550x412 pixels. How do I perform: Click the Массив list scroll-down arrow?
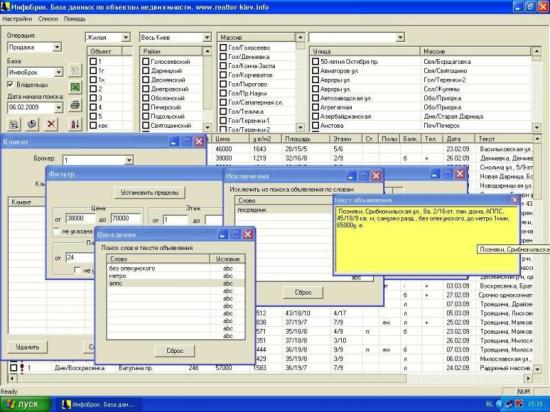click(x=300, y=127)
